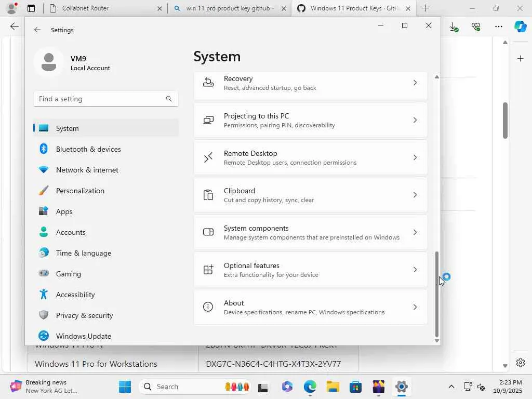Click the Edge page scrollbar thumb
Screen dimensions: 532x399
tap(505, 120)
